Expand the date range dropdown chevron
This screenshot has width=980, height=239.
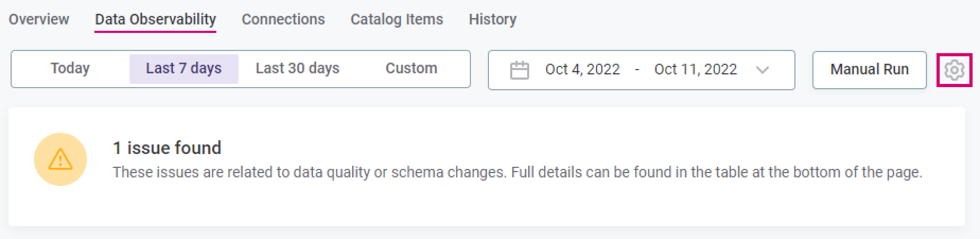762,70
